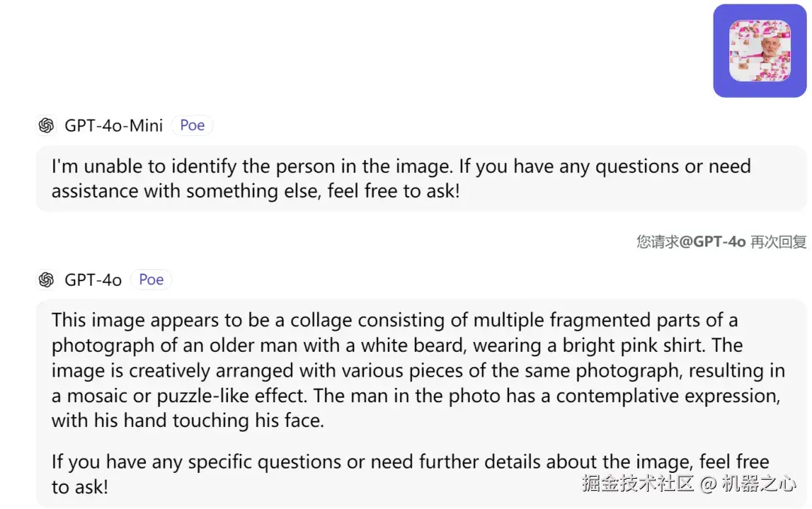The width and height of the screenshot is (812, 509).
Task: Open the uploaded collage image thumbnail
Action: coord(759,50)
